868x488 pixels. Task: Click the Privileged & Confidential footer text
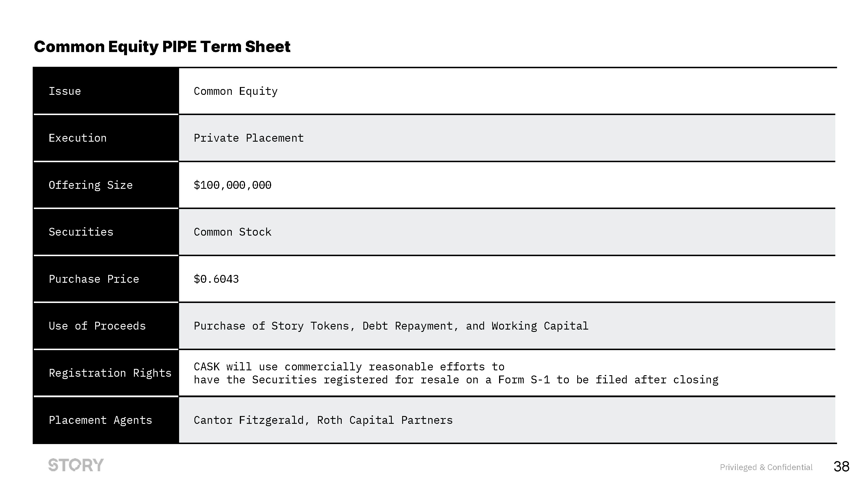[766, 467]
